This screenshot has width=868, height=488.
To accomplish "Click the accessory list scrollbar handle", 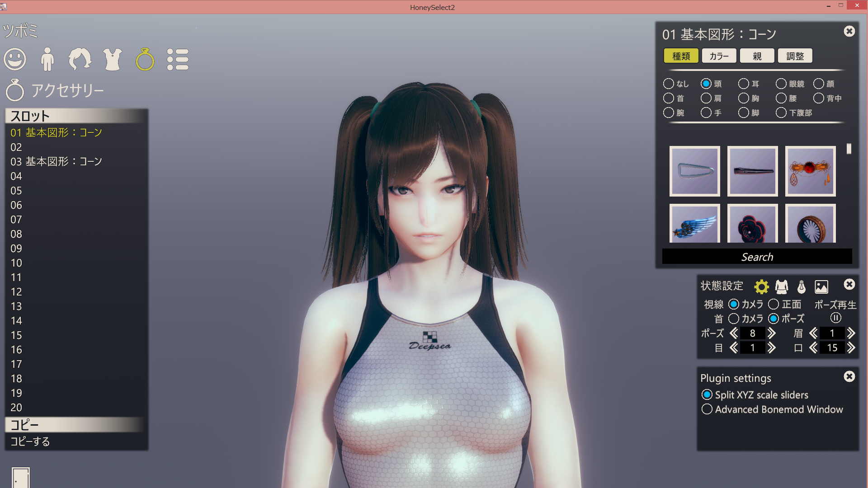I will (849, 149).
